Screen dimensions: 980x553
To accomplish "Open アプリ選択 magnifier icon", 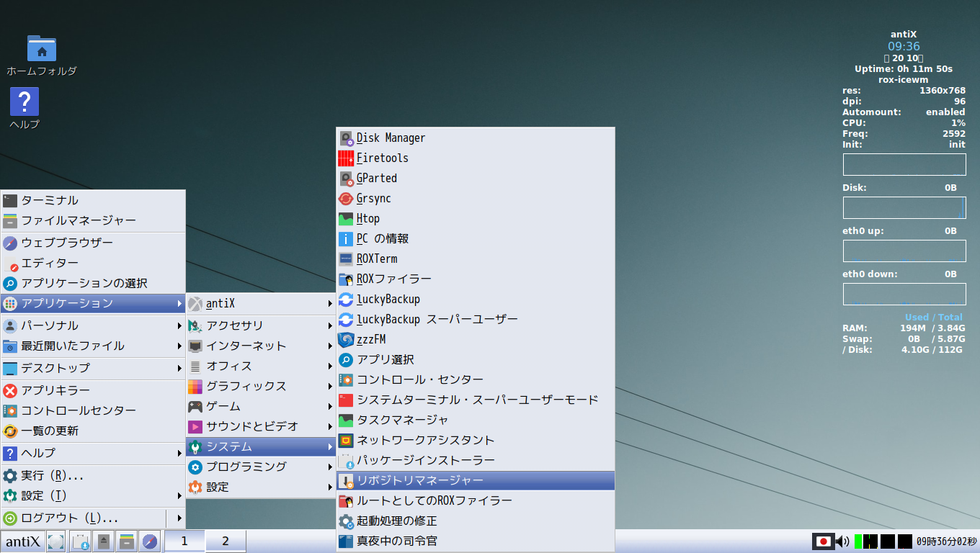I will coord(347,360).
